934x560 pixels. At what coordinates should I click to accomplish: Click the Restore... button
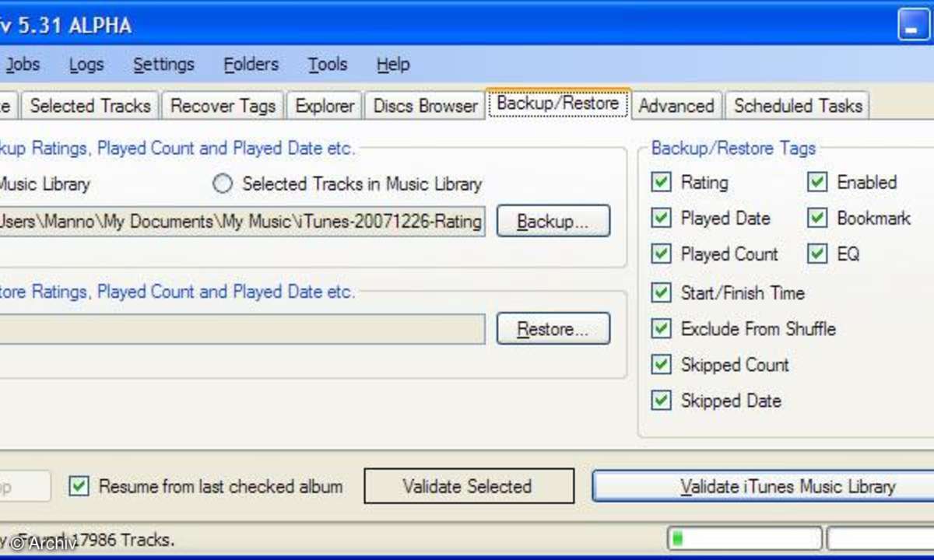(x=553, y=329)
